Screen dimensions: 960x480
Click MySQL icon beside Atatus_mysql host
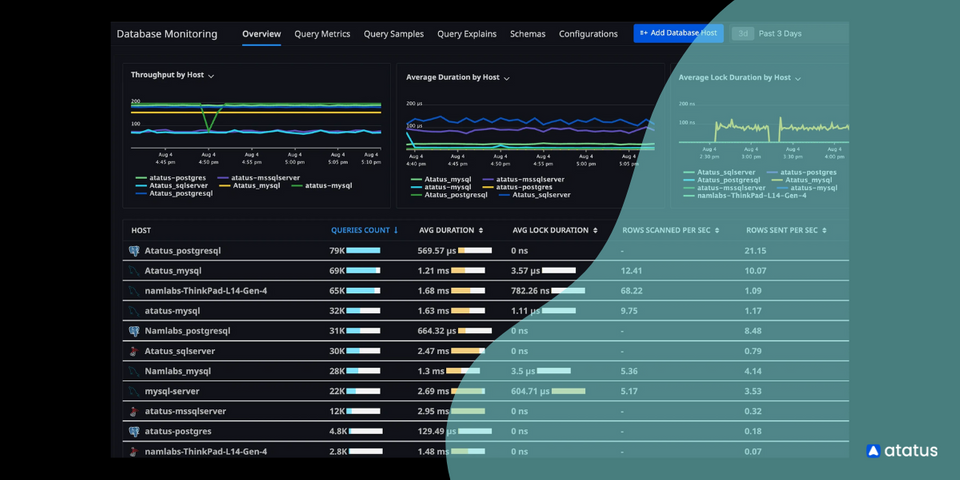pyautogui.click(x=134, y=271)
